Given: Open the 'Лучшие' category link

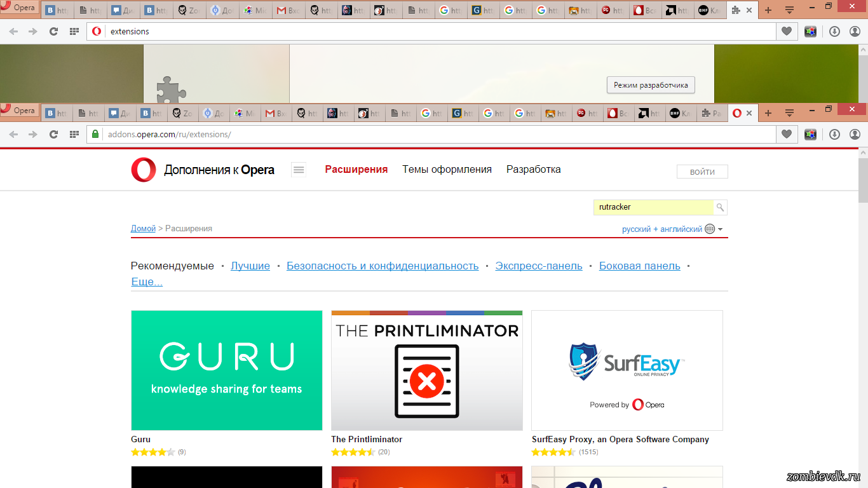Looking at the screenshot, I should [x=250, y=266].
